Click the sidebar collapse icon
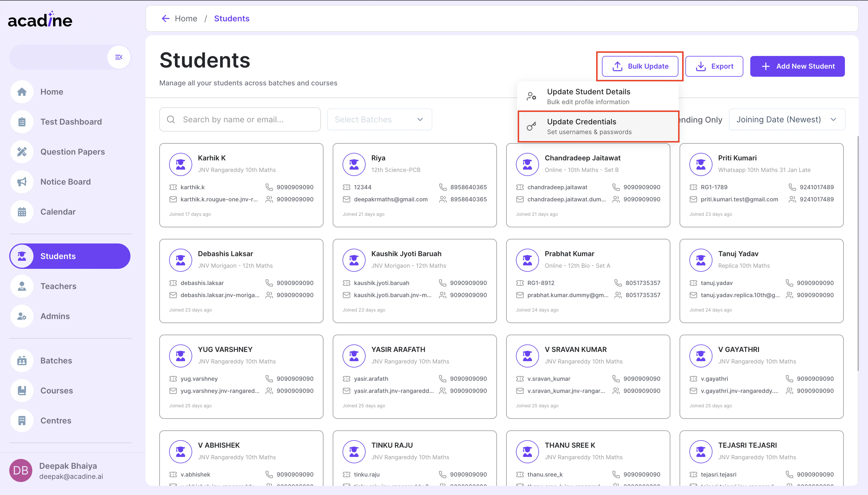Viewport: 868px width, 495px height. (x=119, y=57)
